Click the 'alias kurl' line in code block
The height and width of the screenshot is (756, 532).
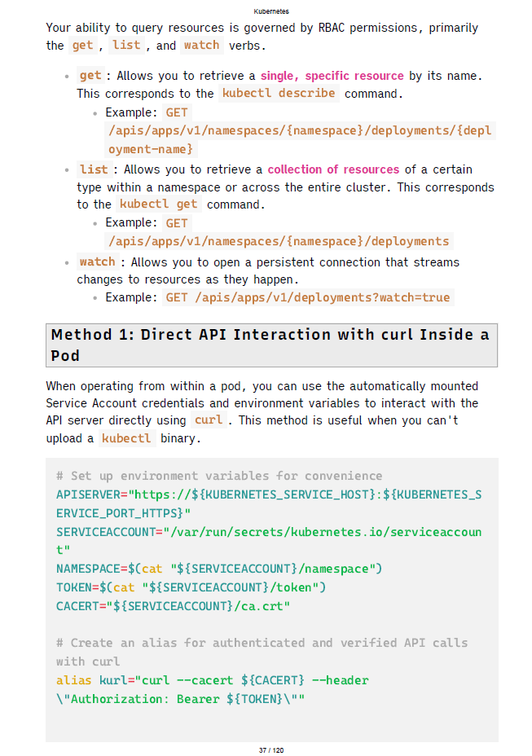[x=212, y=680]
